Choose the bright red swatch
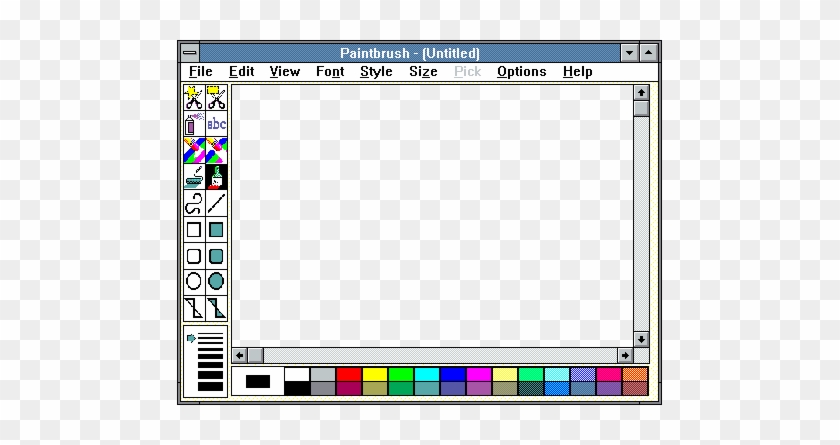Viewport: 840px width, 445px height. (349, 374)
